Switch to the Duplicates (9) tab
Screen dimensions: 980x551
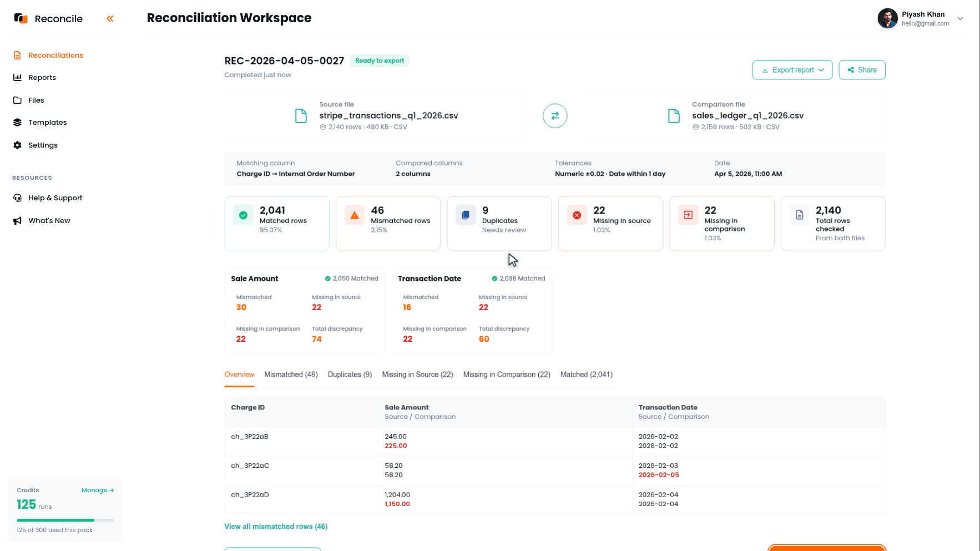(x=350, y=375)
